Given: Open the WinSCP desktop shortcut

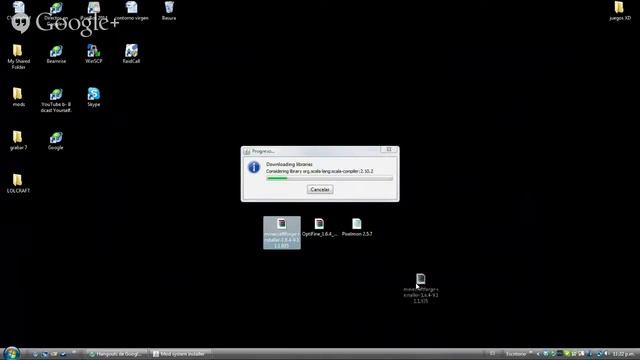Looking at the screenshot, I should click(93, 54).
